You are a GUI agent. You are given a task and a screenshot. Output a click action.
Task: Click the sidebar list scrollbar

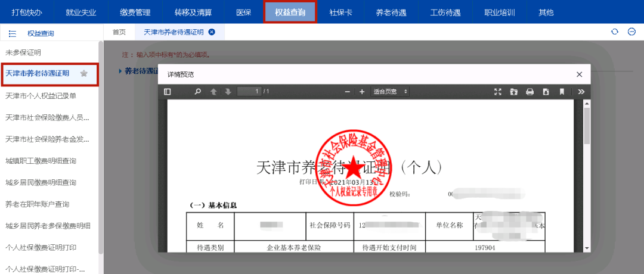[x=101, y=148]
